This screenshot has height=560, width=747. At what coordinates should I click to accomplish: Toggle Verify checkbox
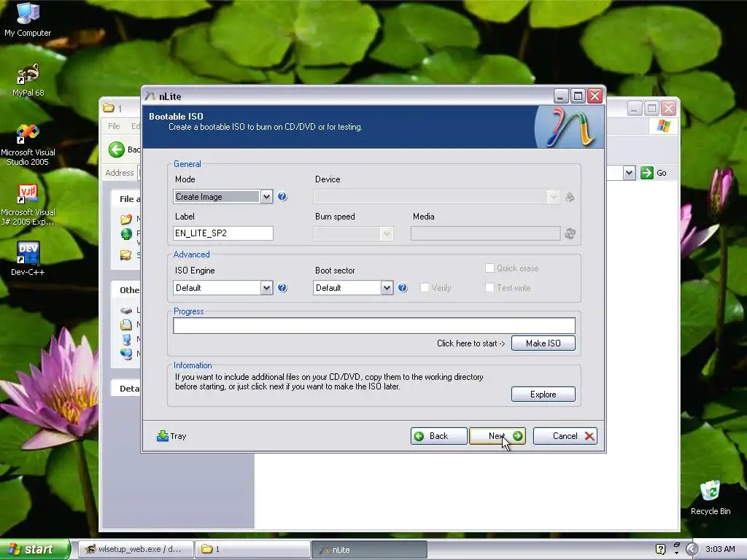click(425, 287)
